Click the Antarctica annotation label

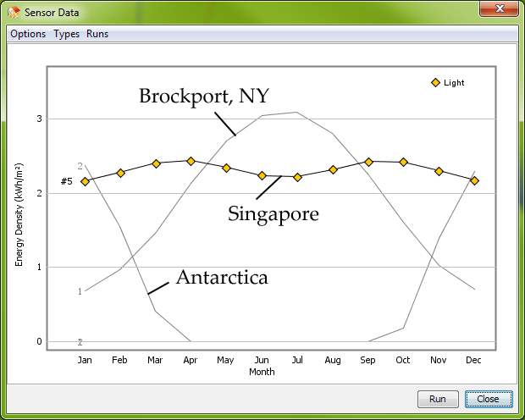tap(222, 277)
